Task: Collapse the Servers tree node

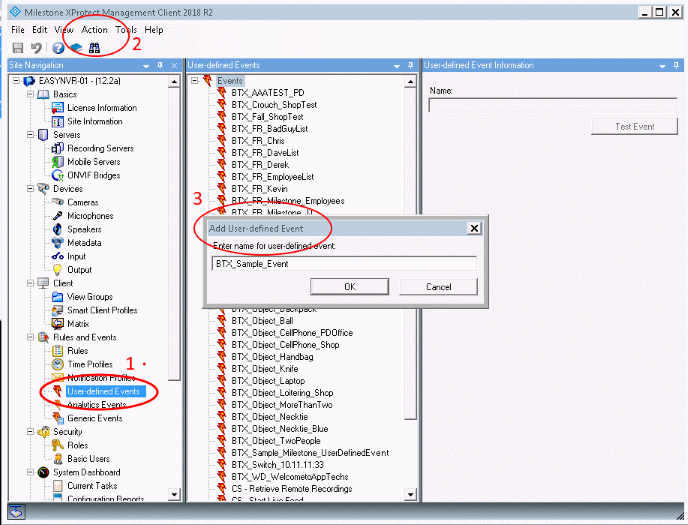Action: pyautogui.click(x=30, y=135)
